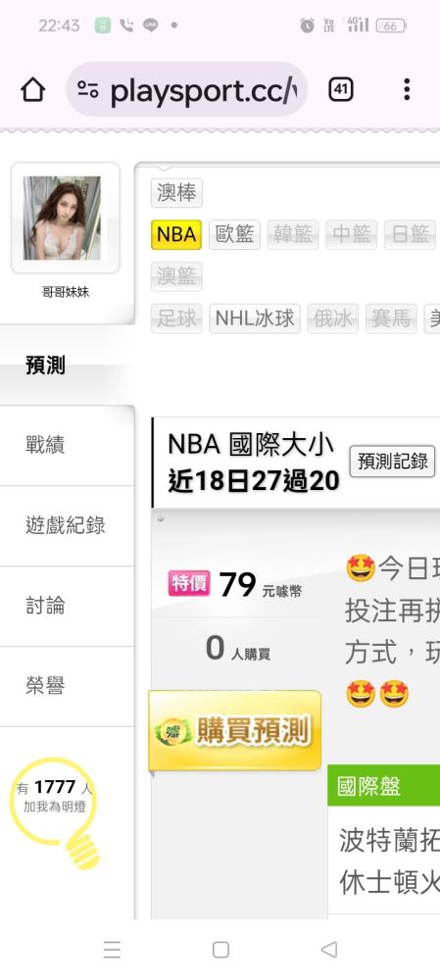Viewport: 440px width, 980px height.
Task: Click the yellow 購買預測 button
Action: click(x=234, y=730)
